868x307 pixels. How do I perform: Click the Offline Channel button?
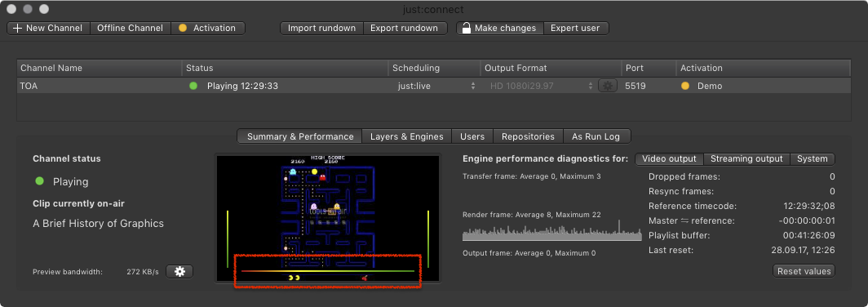pos(130,29)
